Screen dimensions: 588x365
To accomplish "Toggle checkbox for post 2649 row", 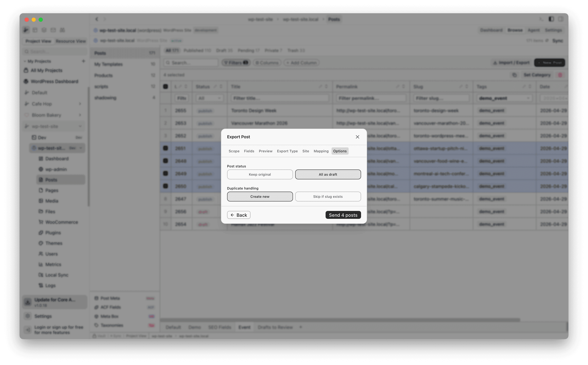I will pos(165,173).
